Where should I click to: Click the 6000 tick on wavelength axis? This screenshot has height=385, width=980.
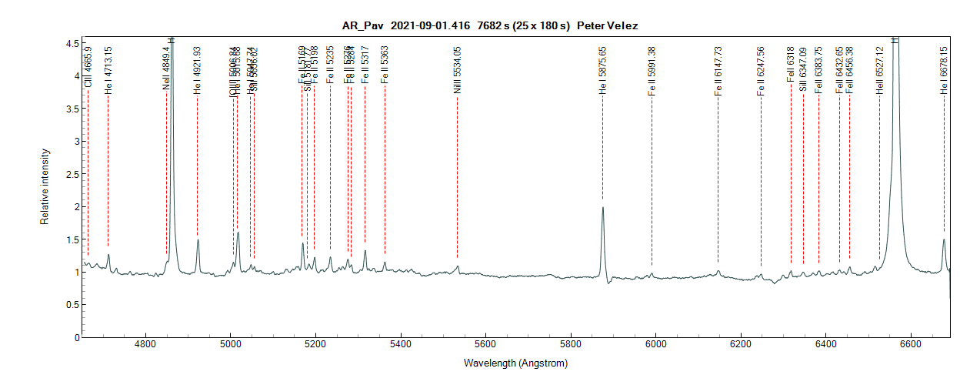coord(655,347)
